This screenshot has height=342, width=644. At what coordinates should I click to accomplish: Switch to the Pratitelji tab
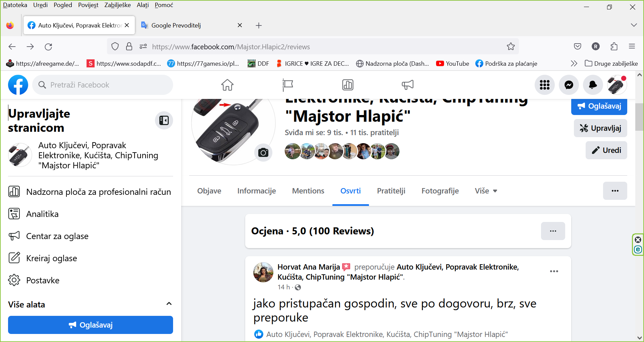(391, 191)
